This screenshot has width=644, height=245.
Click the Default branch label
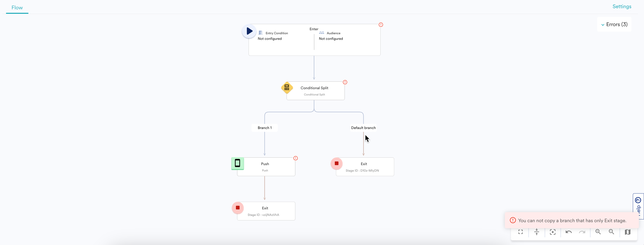tap(363, 128)
